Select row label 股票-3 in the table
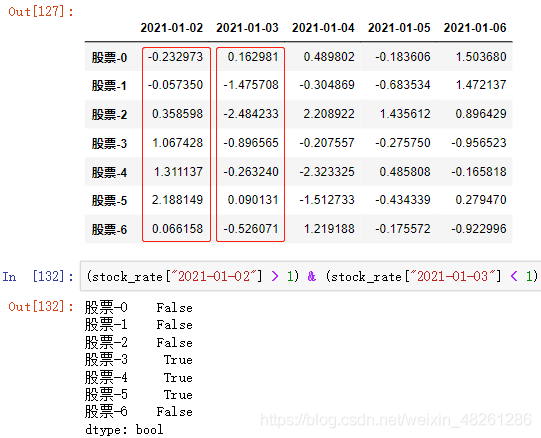 coord(109,143)
